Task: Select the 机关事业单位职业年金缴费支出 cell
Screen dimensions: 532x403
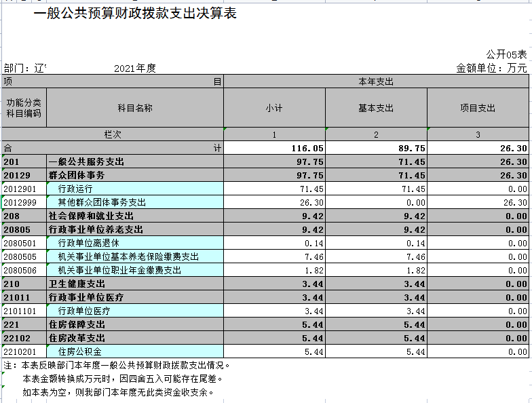Action: [135, 270]
